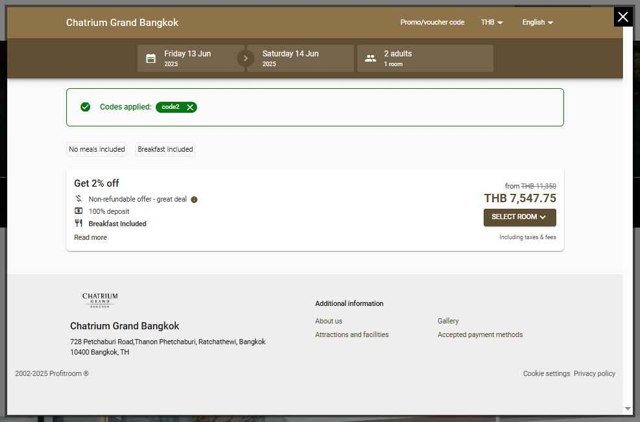Viewport: 640px width, 422px height.
Task: Click the 100% deposit icon
Action: [78, 211]
